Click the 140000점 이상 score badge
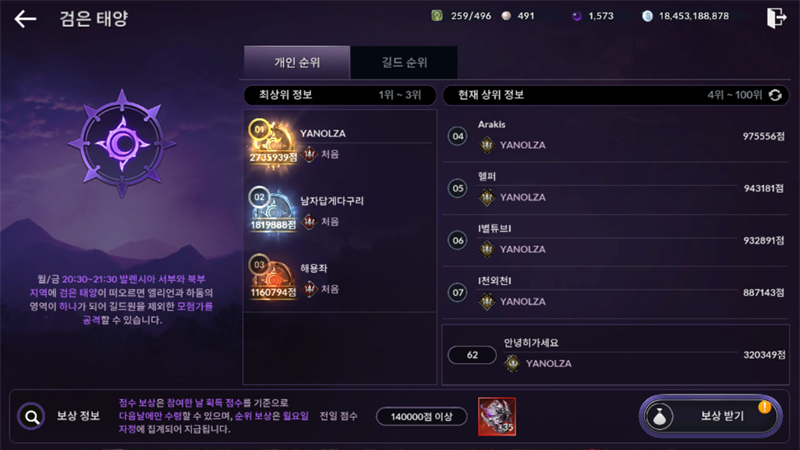This screenshot has width=800, height=450. (421, 416)
